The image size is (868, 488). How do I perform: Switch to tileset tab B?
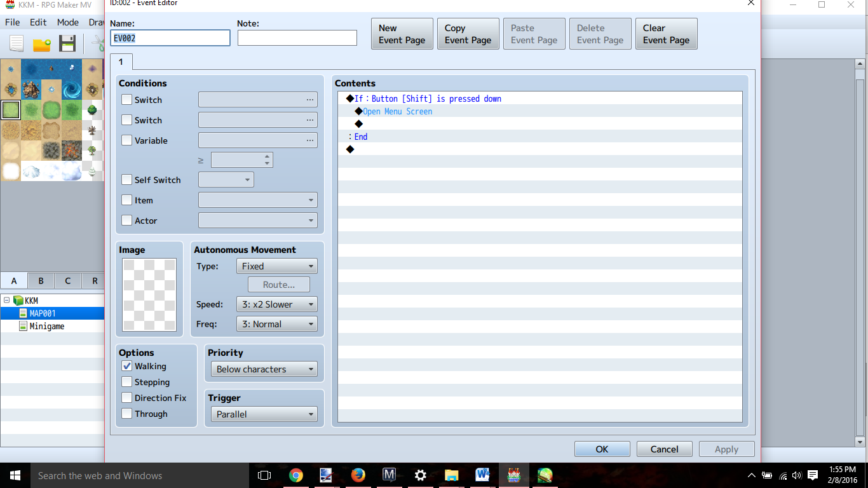pyautogui.click(x=41, y=281)
